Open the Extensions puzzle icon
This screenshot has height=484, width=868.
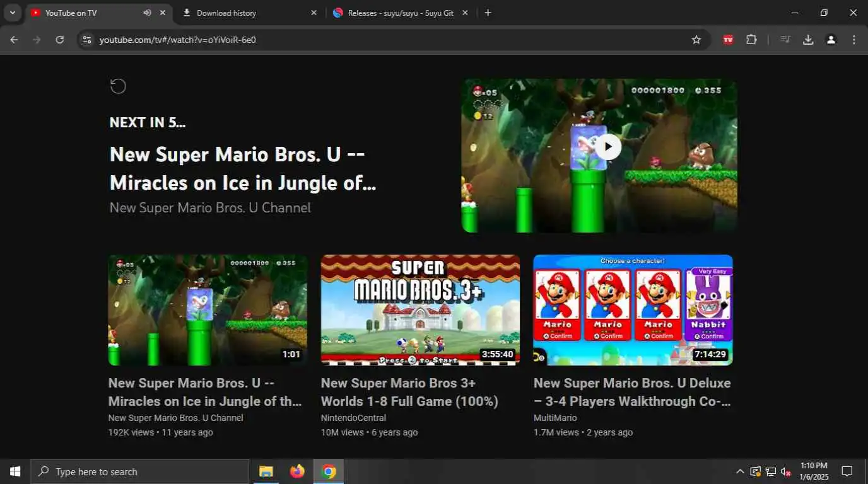751,40
